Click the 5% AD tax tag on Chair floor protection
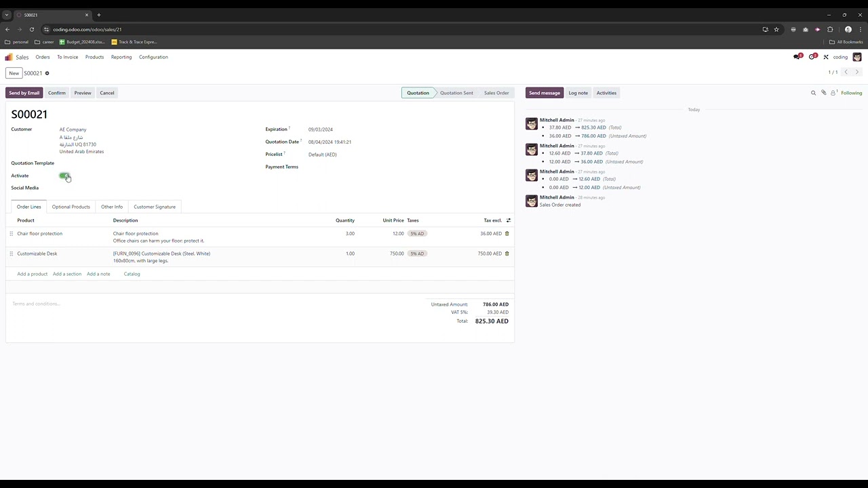This screenshot has height=488, width=868. click(x=417, y=234)
